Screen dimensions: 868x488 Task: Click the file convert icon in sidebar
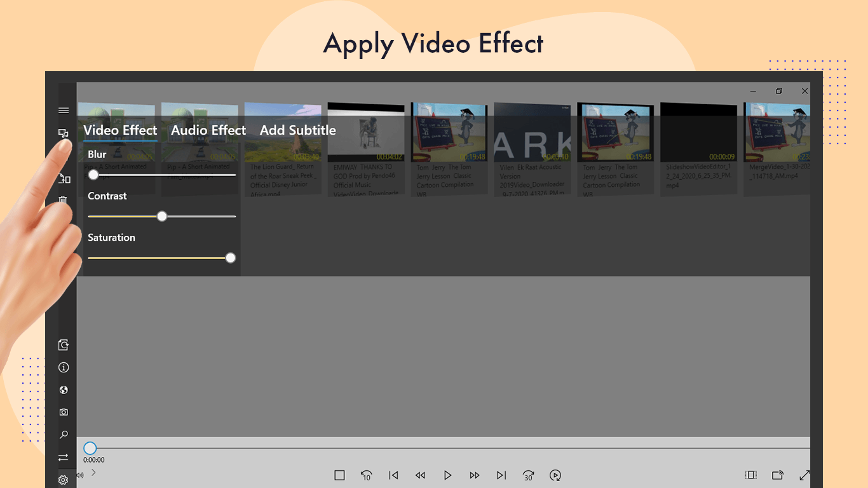click(x=64, y=179)
